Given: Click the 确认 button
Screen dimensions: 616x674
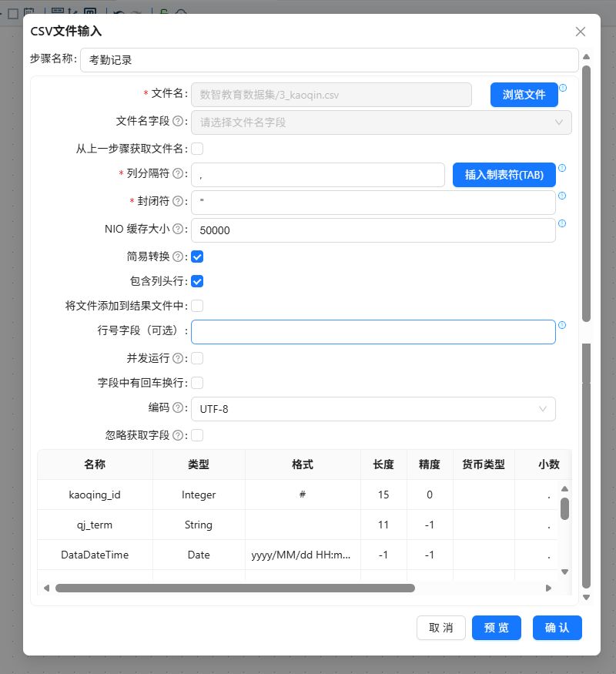Looking at the screenshot, I should coord(557,628).
